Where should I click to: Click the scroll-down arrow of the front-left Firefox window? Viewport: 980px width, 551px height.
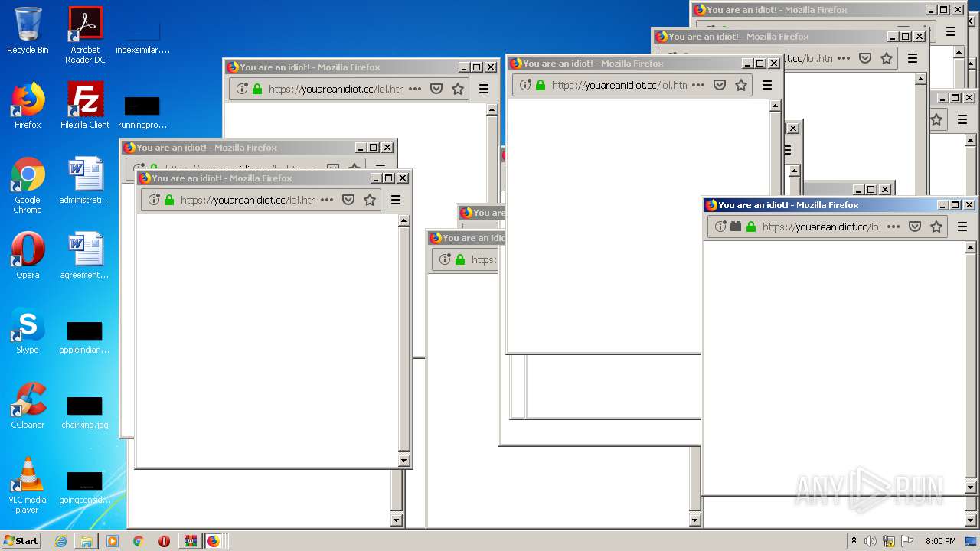point(404,461)
